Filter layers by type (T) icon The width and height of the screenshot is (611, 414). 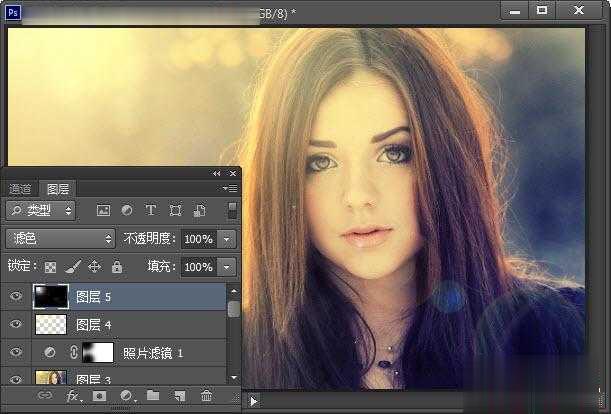point(150,211)
